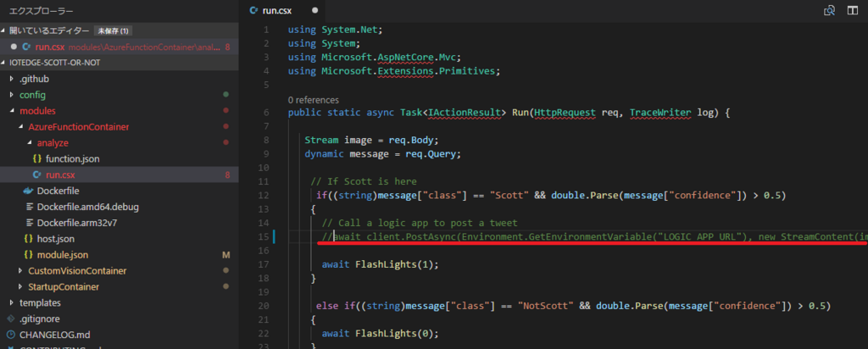Click the JSON braces icon of host.json

tap(28, 239)
